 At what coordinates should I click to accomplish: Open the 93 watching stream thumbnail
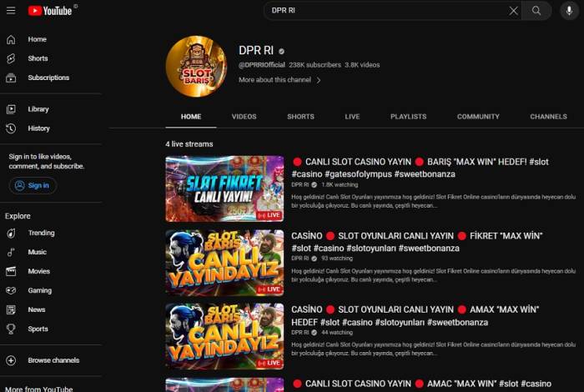[x=224, y=263]
